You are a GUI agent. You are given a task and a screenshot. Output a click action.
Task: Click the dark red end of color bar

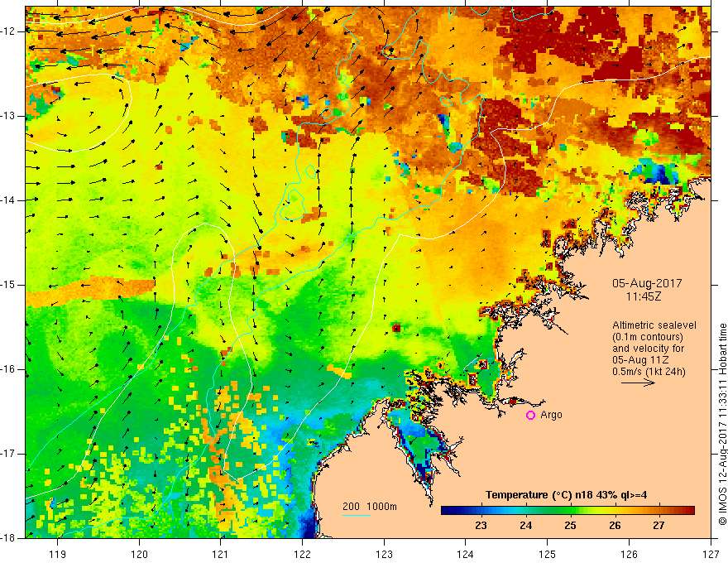point(689,511)
